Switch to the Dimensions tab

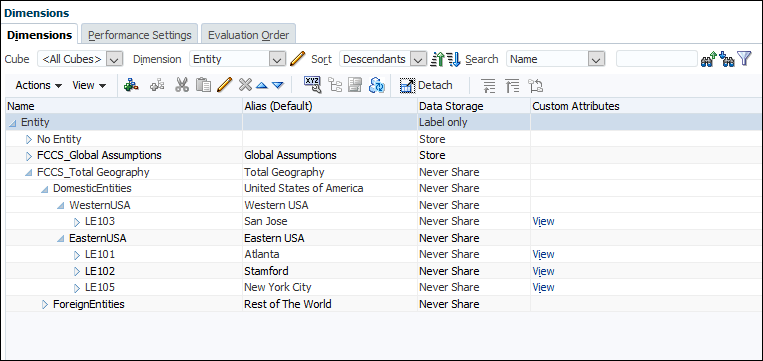(39, 35)
